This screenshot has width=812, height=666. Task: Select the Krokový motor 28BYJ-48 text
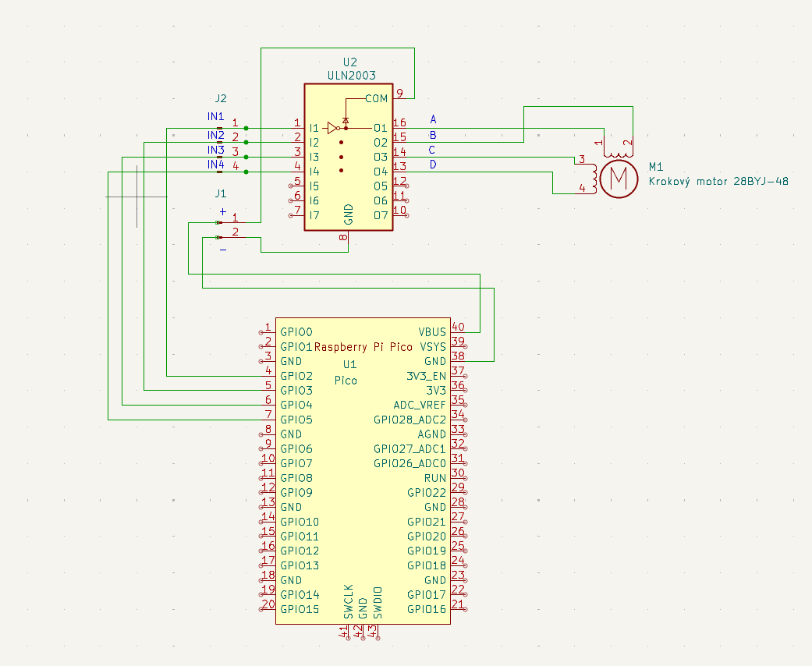[x=718, y=181]
